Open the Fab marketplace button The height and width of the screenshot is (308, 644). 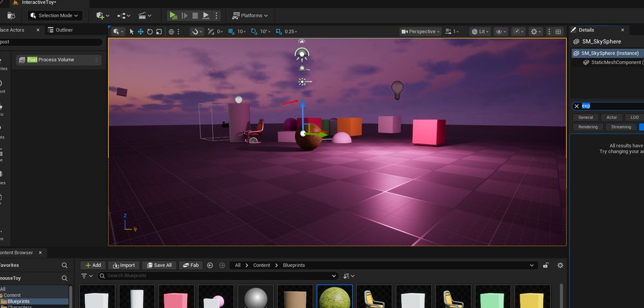pos(191,265)
